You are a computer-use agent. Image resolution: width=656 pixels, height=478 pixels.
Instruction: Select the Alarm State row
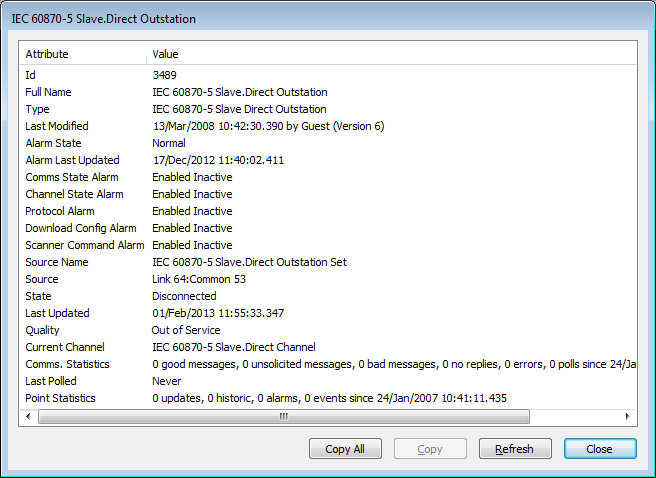point(55,143)
